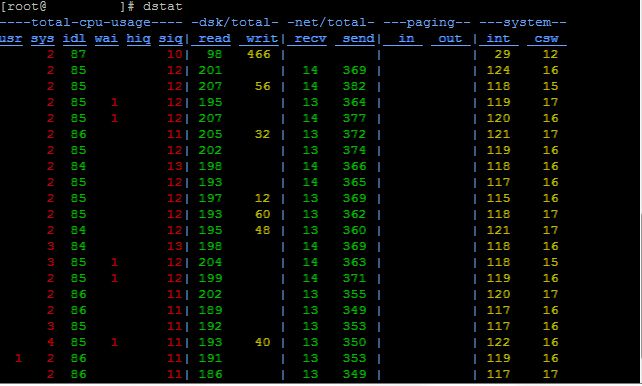
Task: Click the 'hiq' column header
Action: pyautogui.click(x=138, y=38)
